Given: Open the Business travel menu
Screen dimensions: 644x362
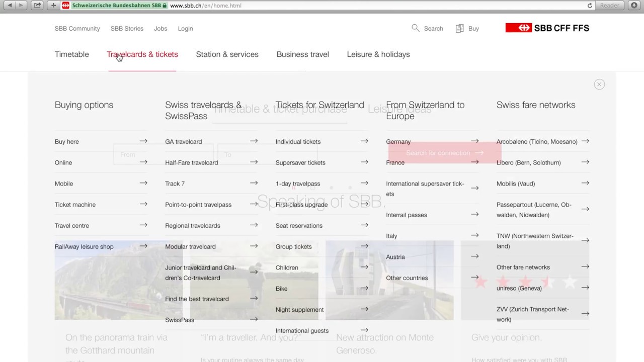Looking at the screenshot, I should pos(303,54).
